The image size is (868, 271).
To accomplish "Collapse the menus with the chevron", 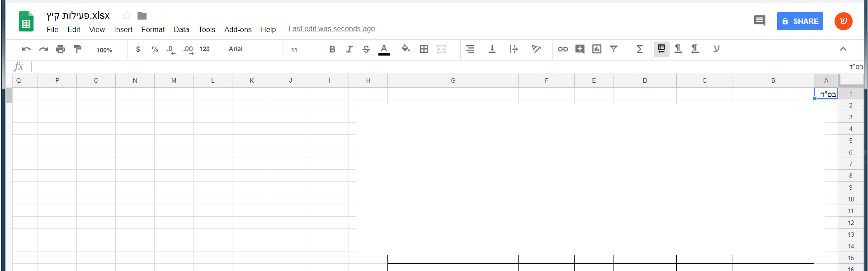I will click(843, 49).
